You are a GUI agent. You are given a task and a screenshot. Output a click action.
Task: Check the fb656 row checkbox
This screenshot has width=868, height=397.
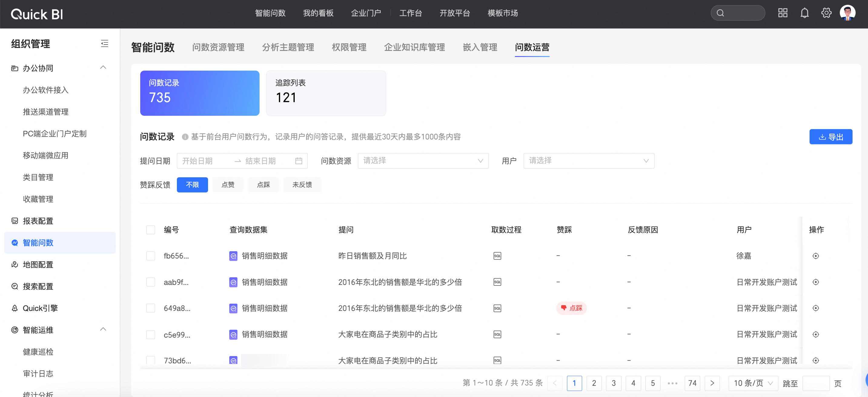151,256
